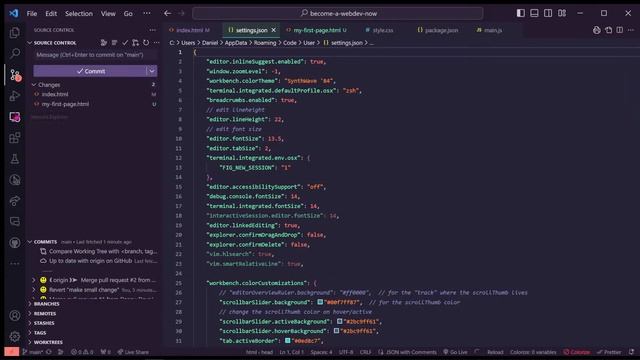Screen dimensions: 640x360
Task: Open the remote window indicator in status bar
Action: click(12, 352)
